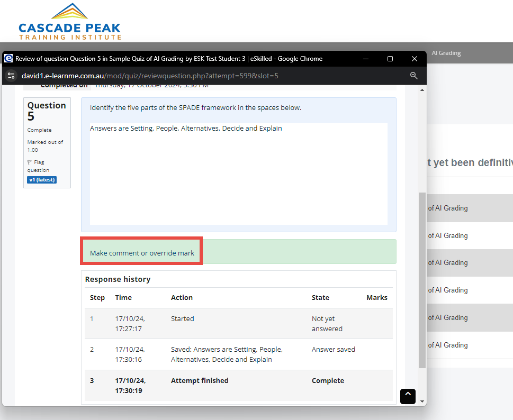The width and height of the screenshot is (513, 420).
Task: Select AI Grading in the background page's grey bar
Action: pos(446,53)
